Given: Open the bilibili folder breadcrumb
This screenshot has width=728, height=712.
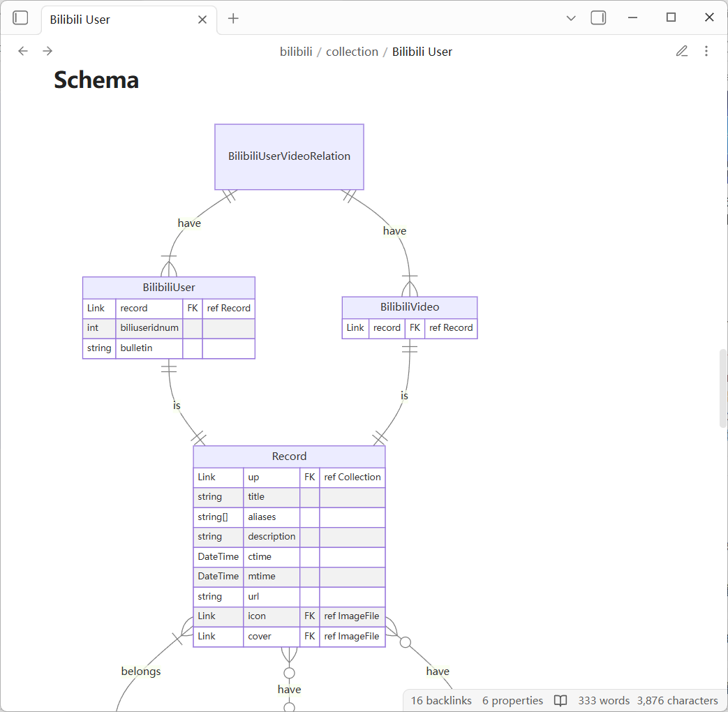Looking at the screenshot, I should (x=296, y=52).
